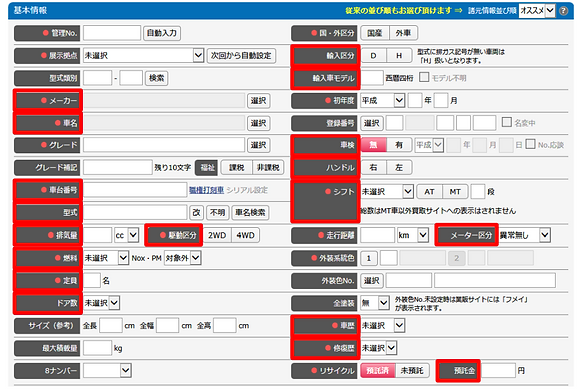
Task: Focus the 最大積載量 kg input
Action: click(97, 348)
